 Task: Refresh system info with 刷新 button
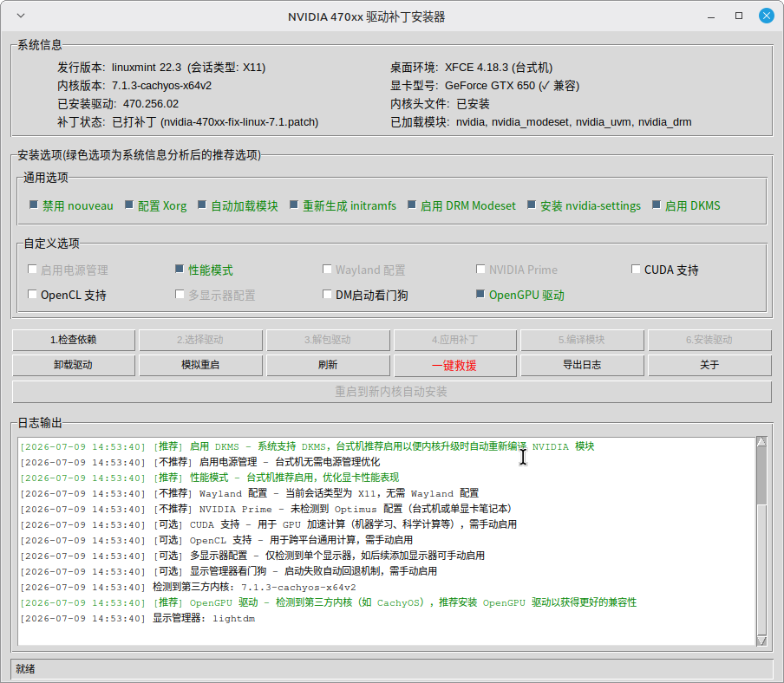tap(328, 365)
